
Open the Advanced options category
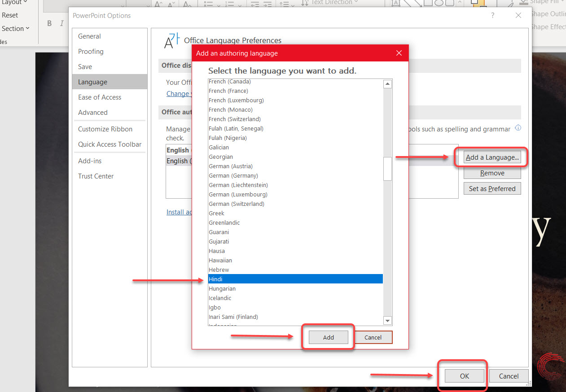pyautogui.click(x=110, y=113)
